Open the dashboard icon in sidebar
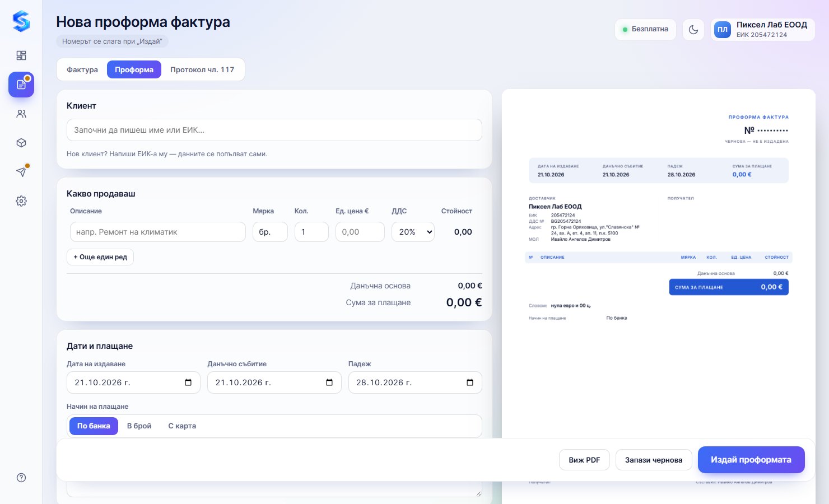Image resolution: width=829 pixels, height=504 pixels. tap(21, 55)
